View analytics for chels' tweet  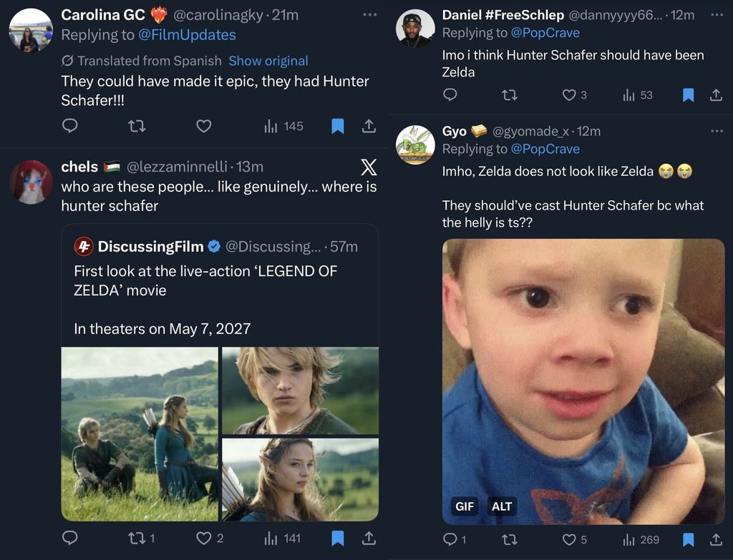[283, 538]
